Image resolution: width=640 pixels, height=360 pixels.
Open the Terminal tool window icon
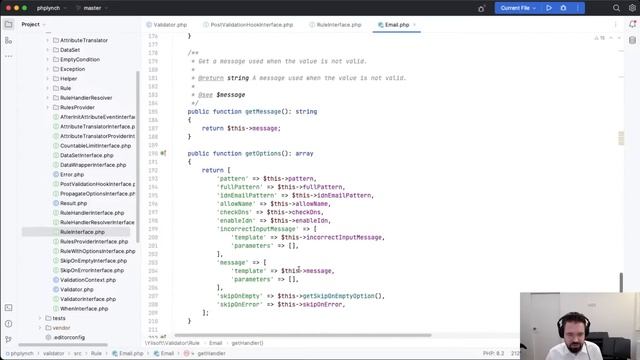click(x=8, y=308)
